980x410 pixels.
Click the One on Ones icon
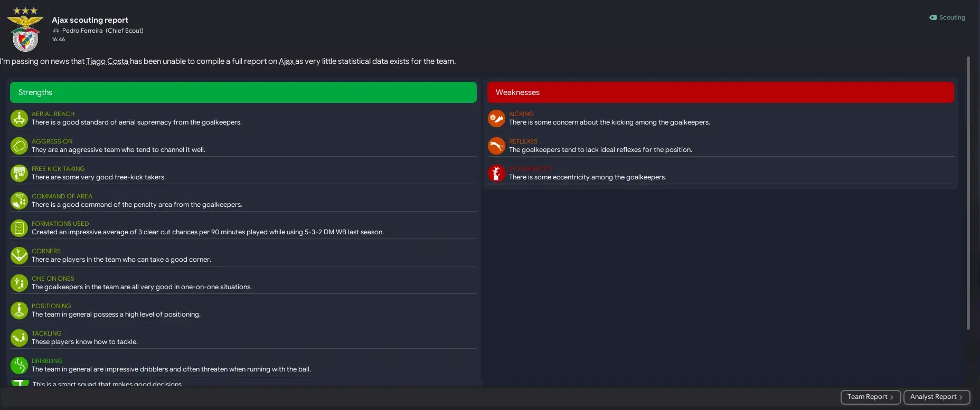coord(19,283)
